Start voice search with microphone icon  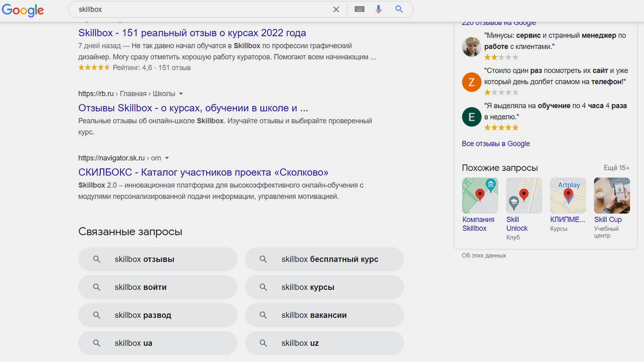(x=378, y=9)
